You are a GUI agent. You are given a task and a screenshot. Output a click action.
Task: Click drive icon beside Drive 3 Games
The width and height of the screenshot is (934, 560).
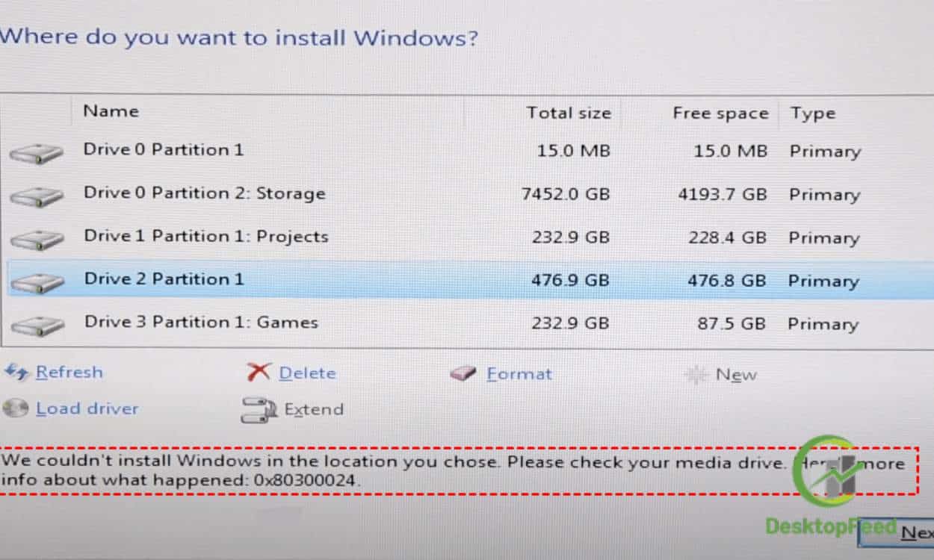point(37,326)
